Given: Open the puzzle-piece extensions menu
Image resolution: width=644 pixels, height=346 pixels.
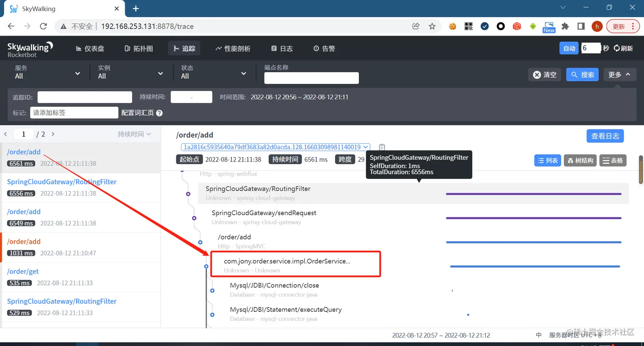Looking at the screenshot, I should 565,26.
